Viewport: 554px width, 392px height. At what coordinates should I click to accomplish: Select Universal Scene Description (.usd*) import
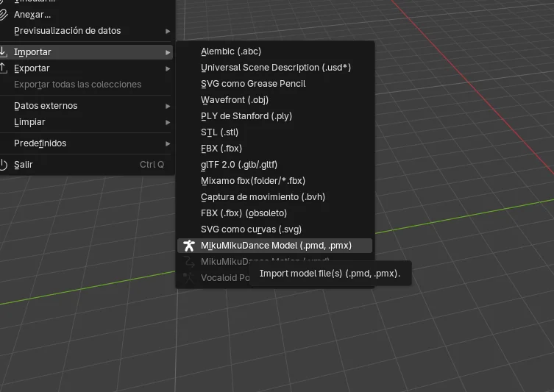(275, 68)
